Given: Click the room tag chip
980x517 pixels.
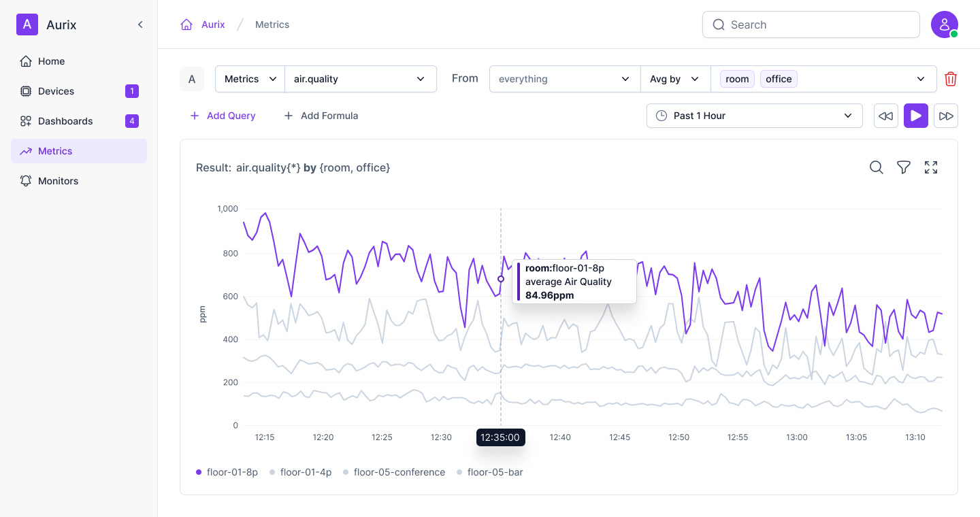Looking at the screenshot, I should coord(737,79).
